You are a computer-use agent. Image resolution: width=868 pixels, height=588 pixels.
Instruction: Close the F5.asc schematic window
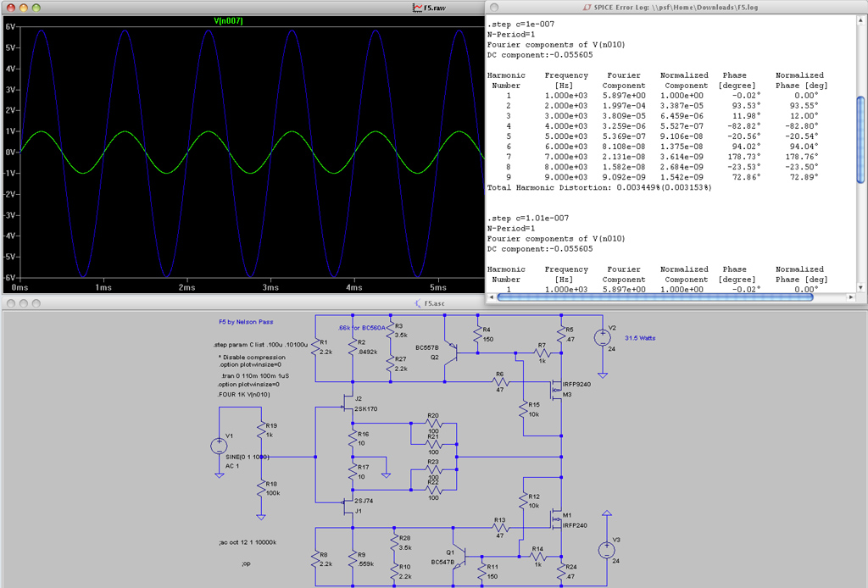(10, 303)
